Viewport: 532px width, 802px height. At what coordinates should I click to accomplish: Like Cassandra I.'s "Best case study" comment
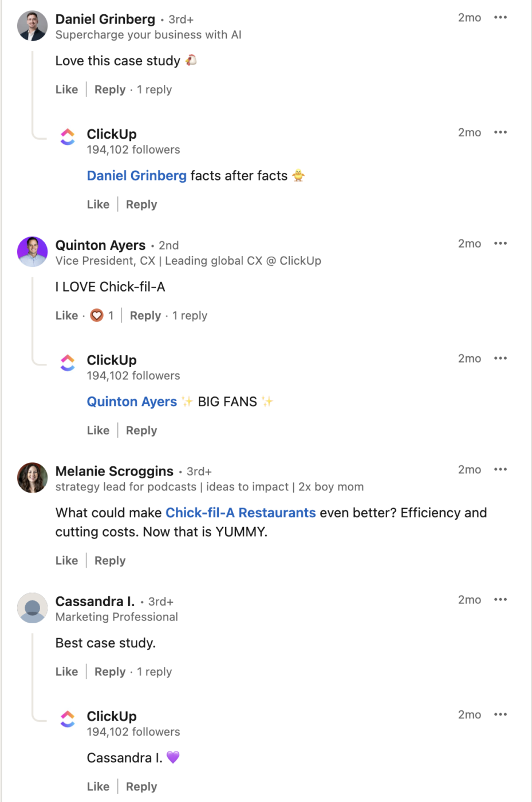[x=66, y=672]
